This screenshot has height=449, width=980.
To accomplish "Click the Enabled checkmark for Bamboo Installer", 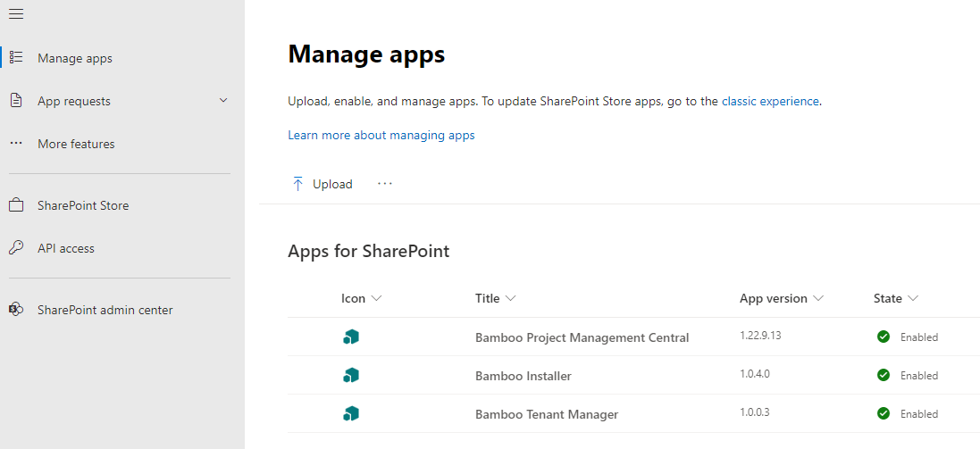I will click(x=884, y=375).
